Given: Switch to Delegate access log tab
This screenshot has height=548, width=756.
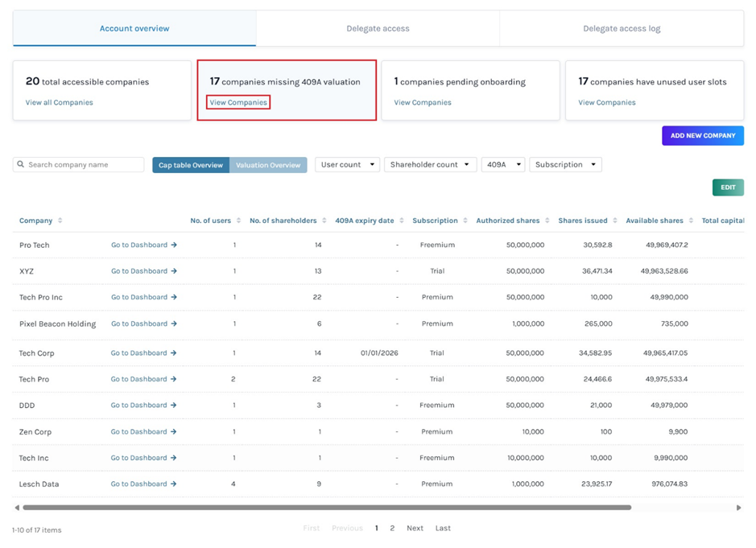Looking at the screenshot, I should pos(621,29).
